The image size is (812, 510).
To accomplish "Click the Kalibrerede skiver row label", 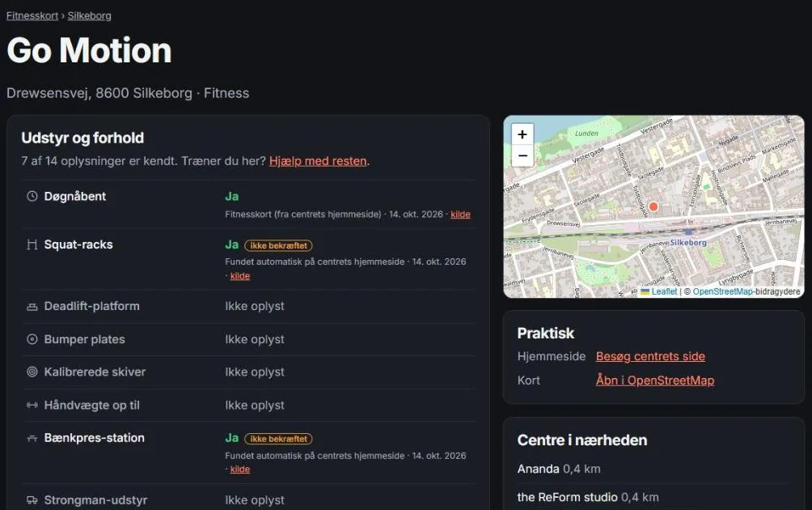I will click(95, 372).
